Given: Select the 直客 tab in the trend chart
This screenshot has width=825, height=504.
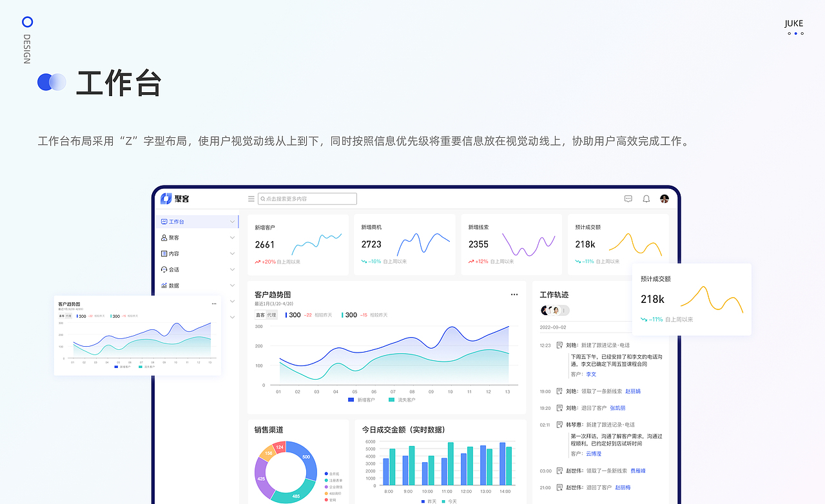Looking at the screenshot, I should point(260,315).
